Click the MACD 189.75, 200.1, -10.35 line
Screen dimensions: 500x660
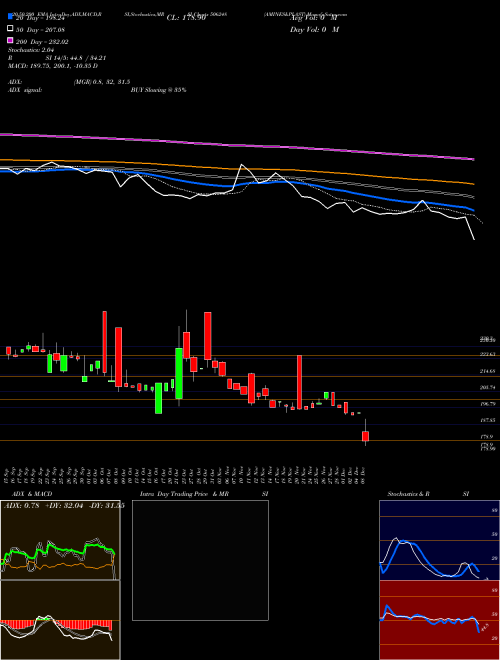coord(53,66)
